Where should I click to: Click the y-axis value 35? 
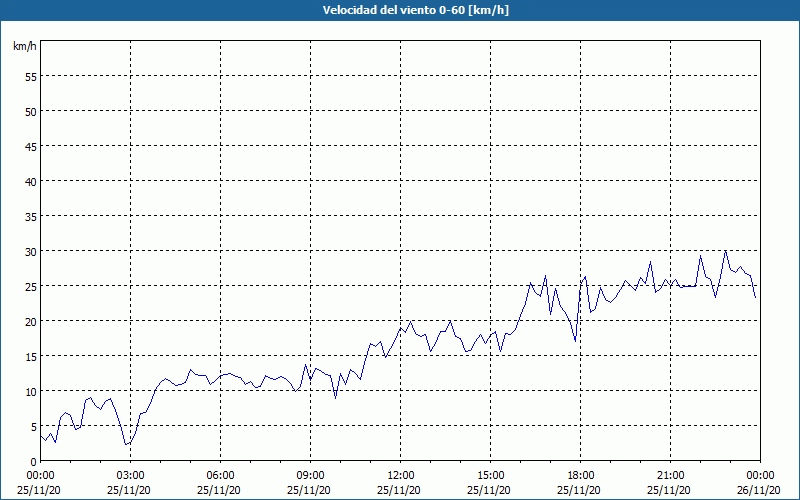pyautogui.click(x=31, y=217)
